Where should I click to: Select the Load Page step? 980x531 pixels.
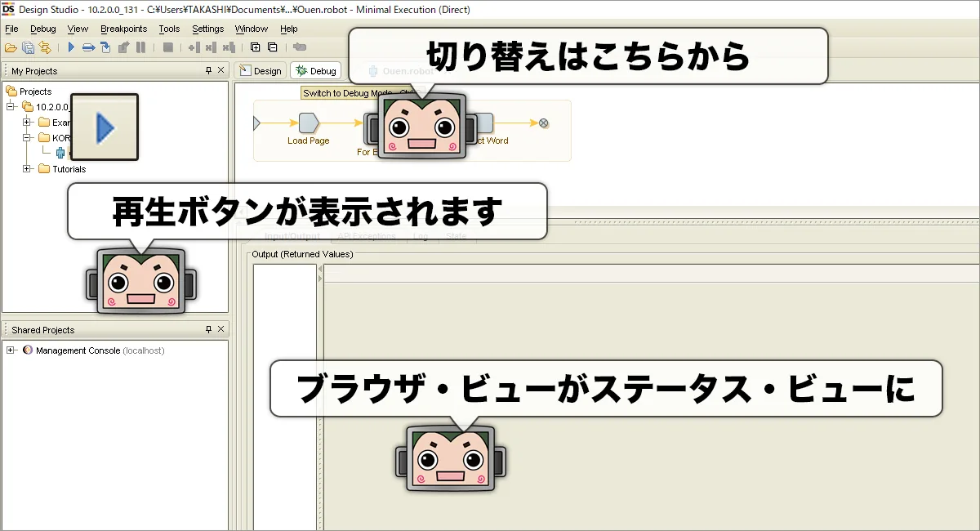tap(309, 123)
